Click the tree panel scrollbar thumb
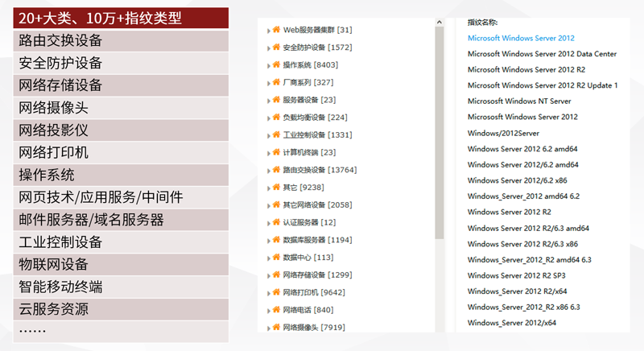The width and height of the screenshot is (644, 351). point(440,132)
